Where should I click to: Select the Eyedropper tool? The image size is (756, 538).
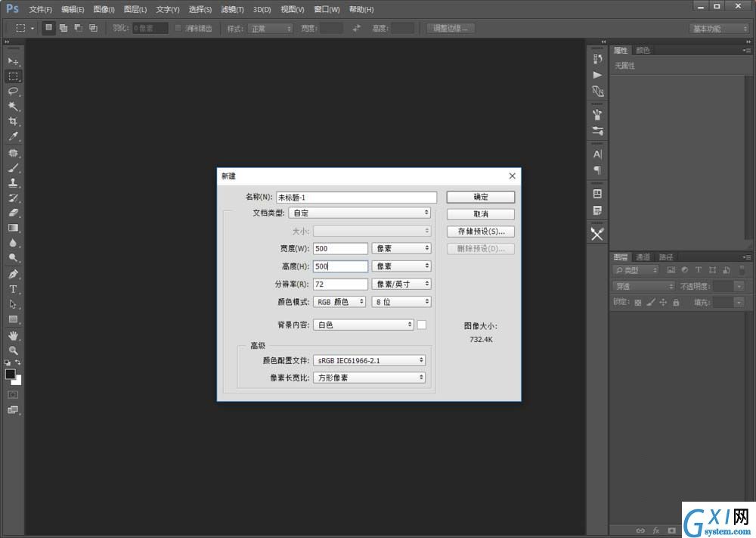tap(13, 136)
